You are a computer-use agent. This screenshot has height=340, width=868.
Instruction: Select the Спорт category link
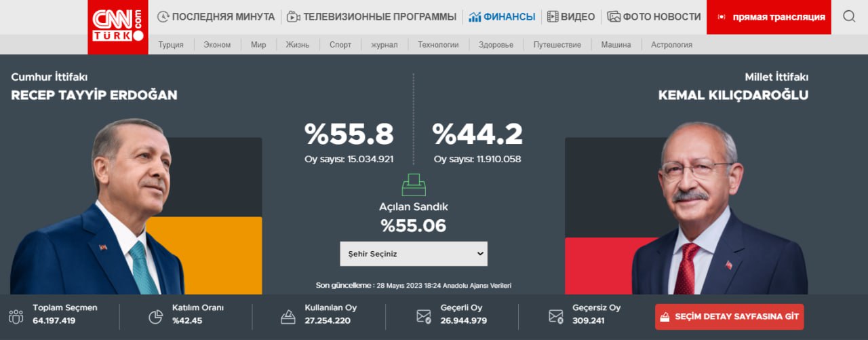click(340, 45)
